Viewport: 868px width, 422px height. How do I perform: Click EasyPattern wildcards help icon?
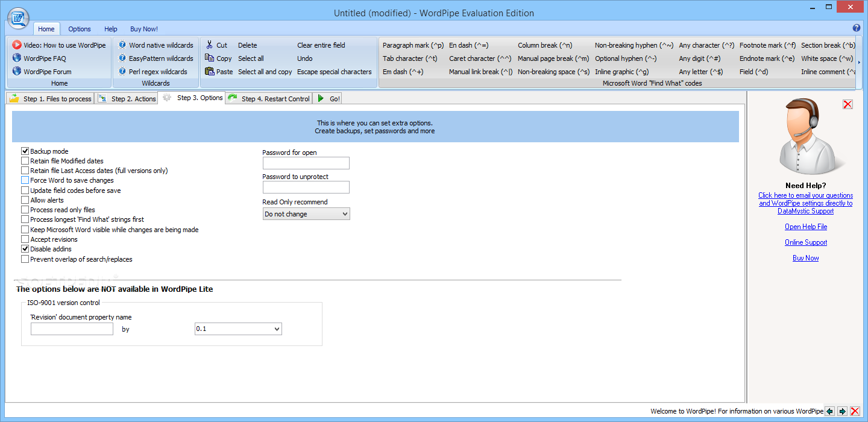coord(122,58)
